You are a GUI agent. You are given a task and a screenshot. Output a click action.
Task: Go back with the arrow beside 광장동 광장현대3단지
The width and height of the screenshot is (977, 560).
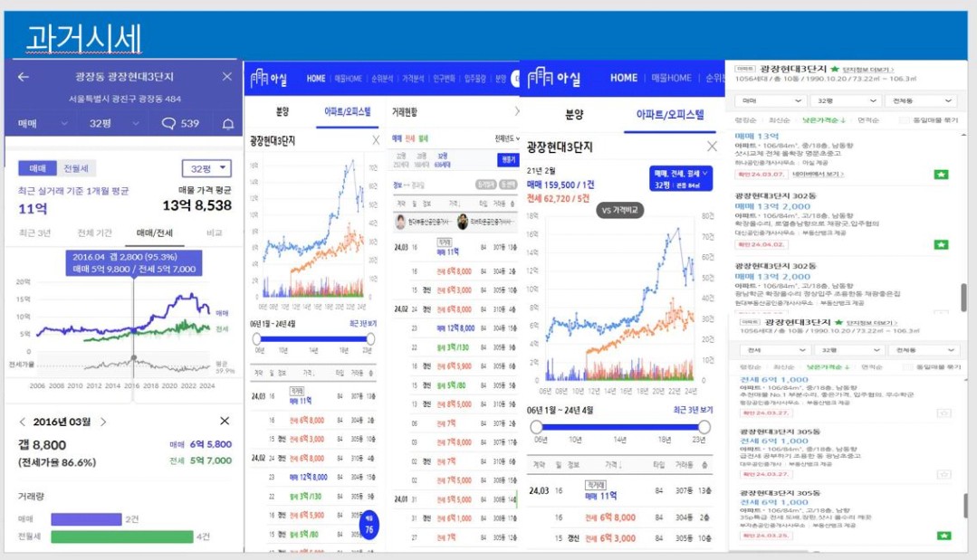pos(24,77)
